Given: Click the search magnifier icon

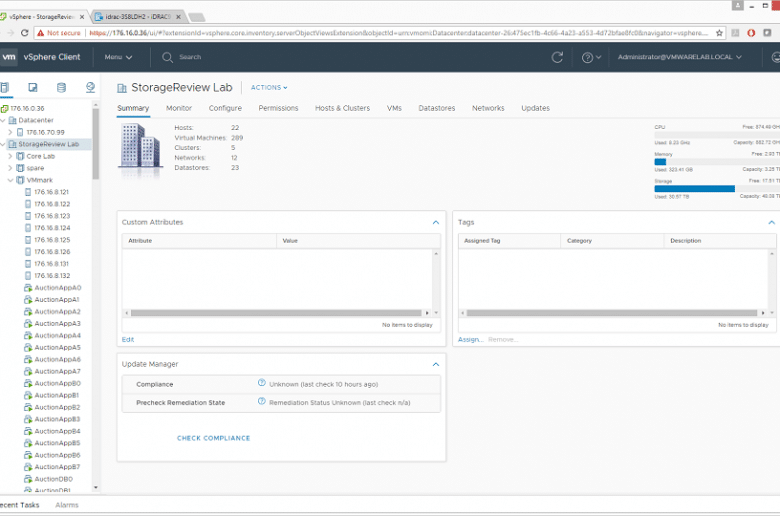Looking at the screenshot, I should (x=167, y=57).
